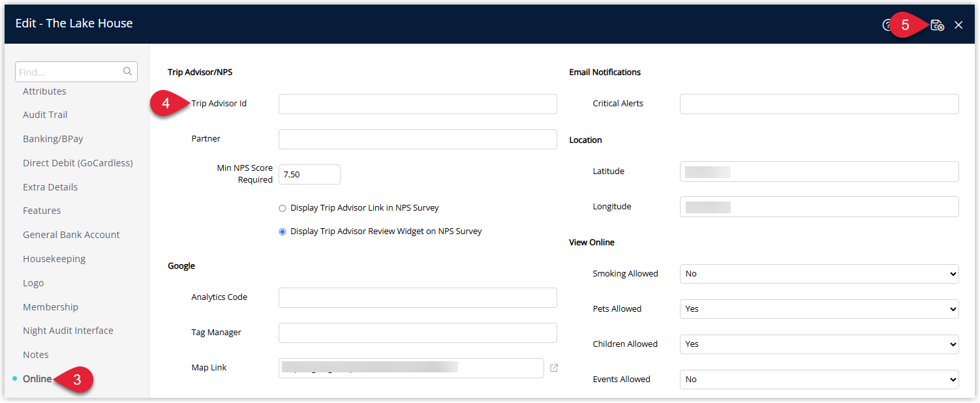Screen dimensions: 980x403
Task: Open Notes section
Action: coord(36,355)
